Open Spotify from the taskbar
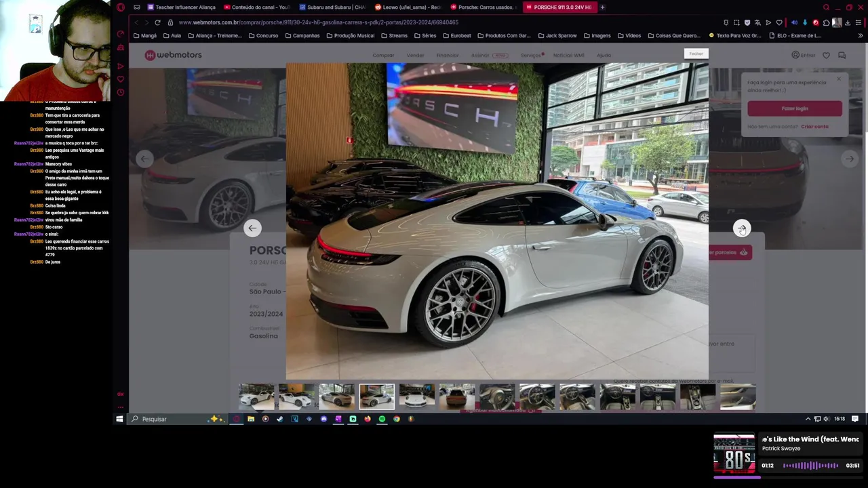 click(382, 419)
